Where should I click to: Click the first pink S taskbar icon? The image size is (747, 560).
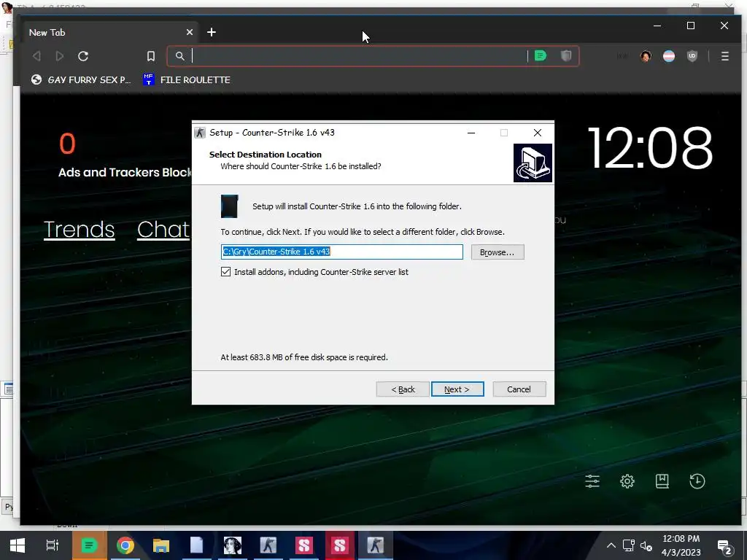tap(304, 545)
